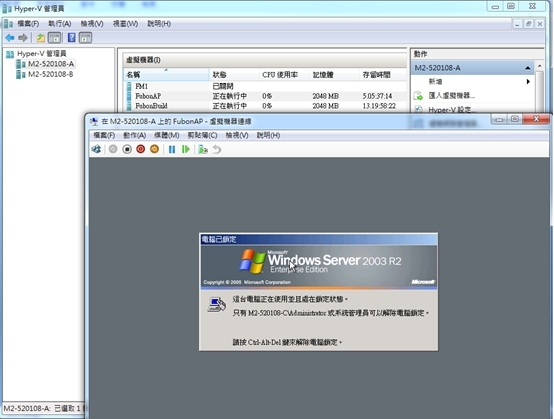Sort VM list by 記憶體 column
Viewport: 554px width, 419px height.
pyautogui.click(x=334, y=75)
